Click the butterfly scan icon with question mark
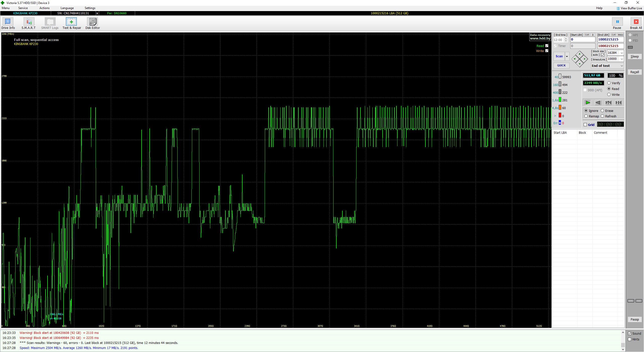Viewport: 644px width, 352px height. click(608, 103)
